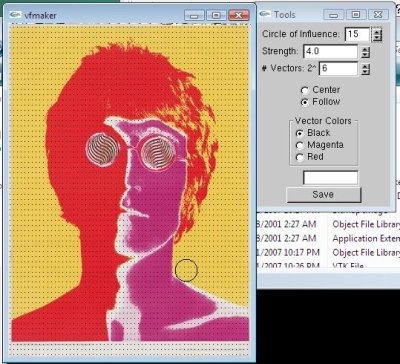Click the Strength value field
The image size is (400, 364).
coord(330,52)
